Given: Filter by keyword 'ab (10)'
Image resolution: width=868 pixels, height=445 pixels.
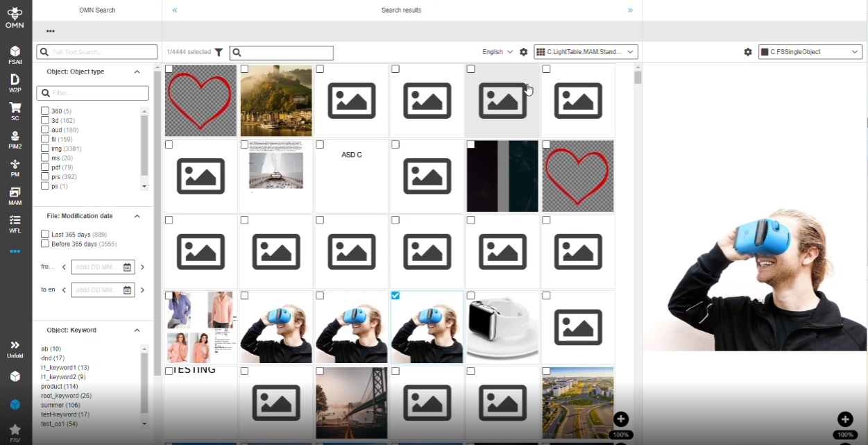Looking at the screenshot, I should tap(51, 349).
